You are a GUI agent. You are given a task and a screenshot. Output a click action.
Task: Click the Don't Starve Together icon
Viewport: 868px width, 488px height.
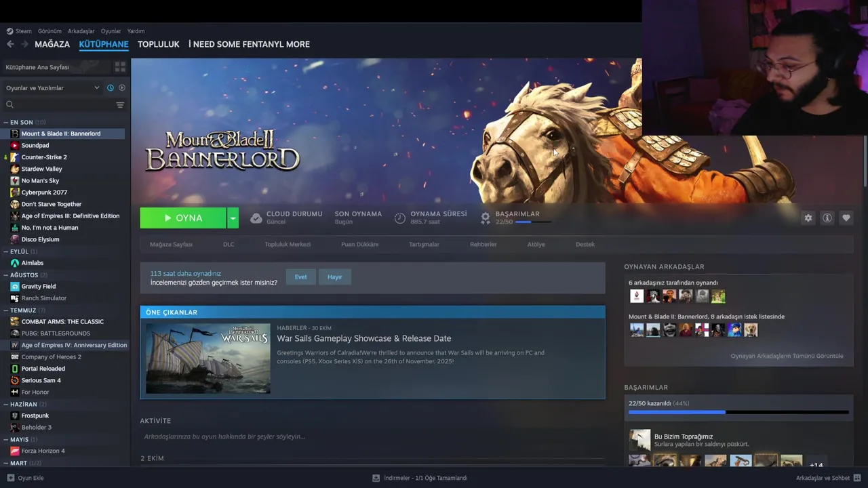pyautogui.click(x=15, y=204)
